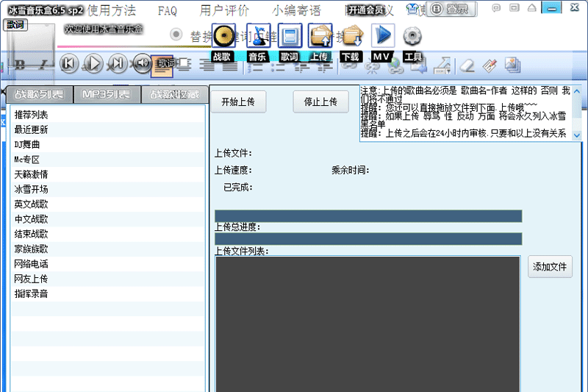Switch to the 战歌收藏 tab

coord(174,94)
